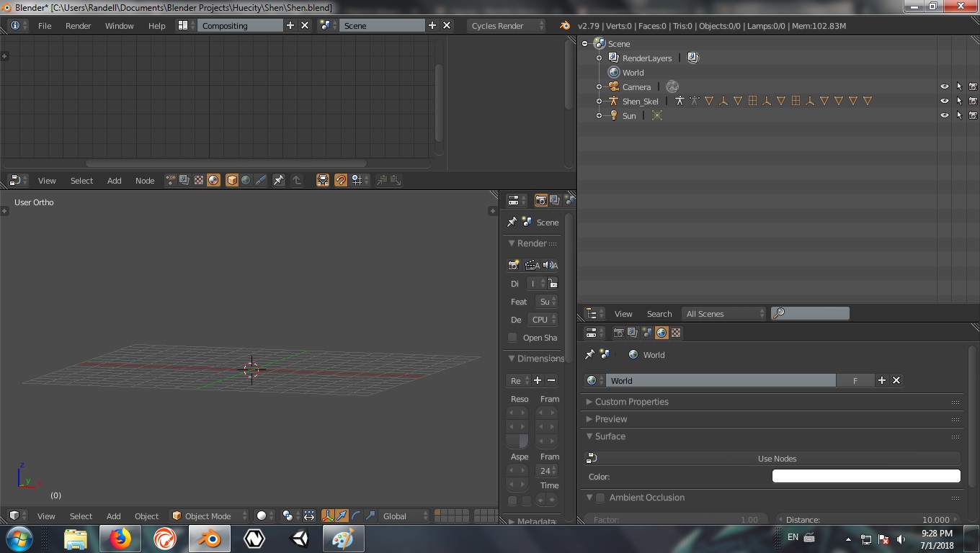Open the File menu
This screenshot has height=553, width=980.
pos(45,25)
